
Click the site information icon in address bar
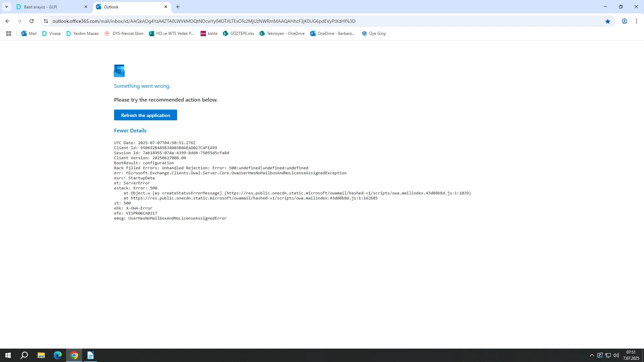click(46, 21)
